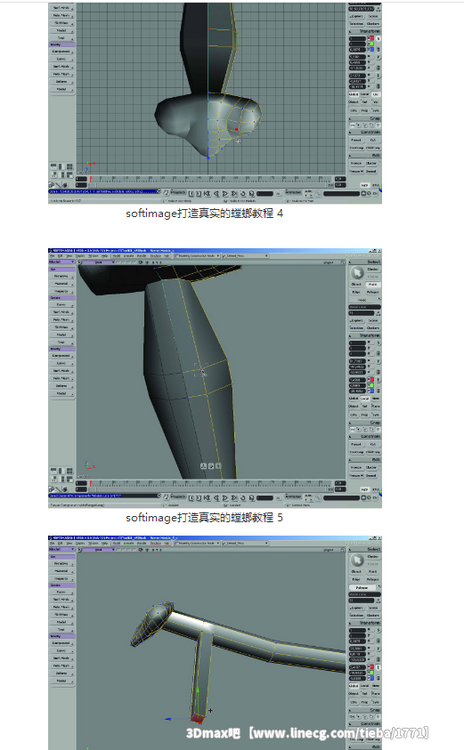Click the green Y axis swatch in tutorial 5 screenshot
Viewport: 464px width, 750px height.
[x=372, y=385]
